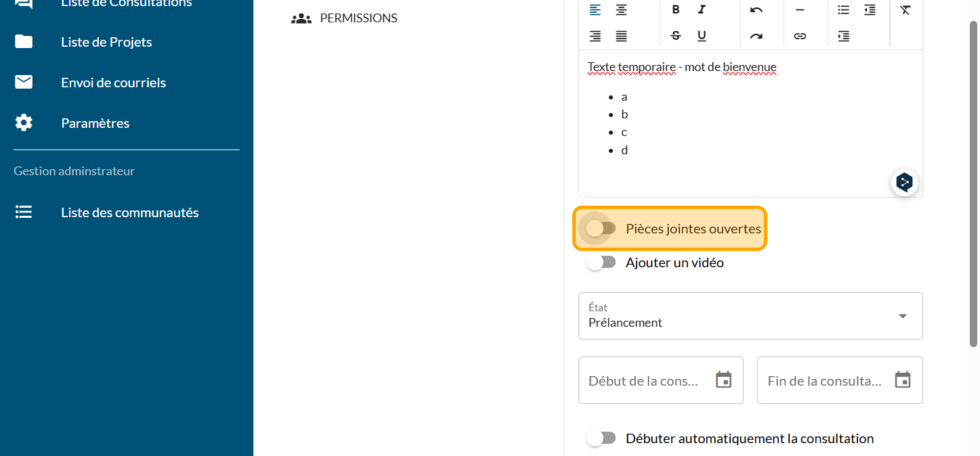This screenshot has width=980, height=456.
Task: Toggle Débuter automatiquement la consultation
Action: (x=601, y=438)
